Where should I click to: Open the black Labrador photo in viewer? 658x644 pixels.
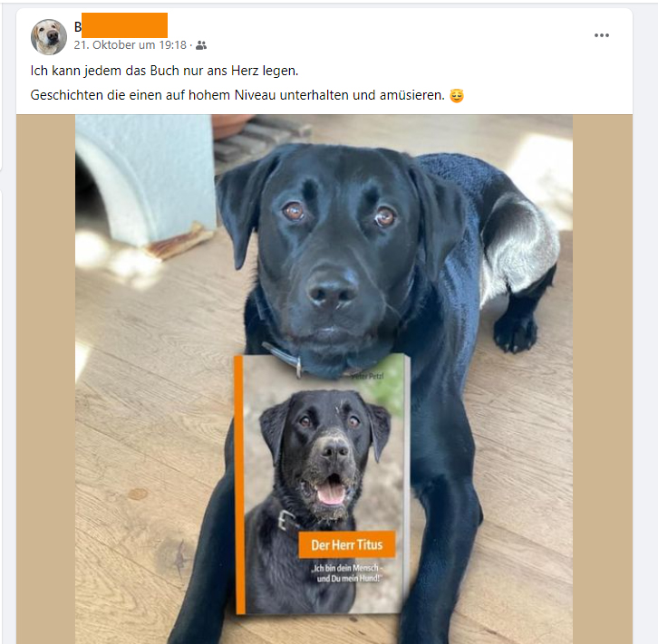click(324, 379)
